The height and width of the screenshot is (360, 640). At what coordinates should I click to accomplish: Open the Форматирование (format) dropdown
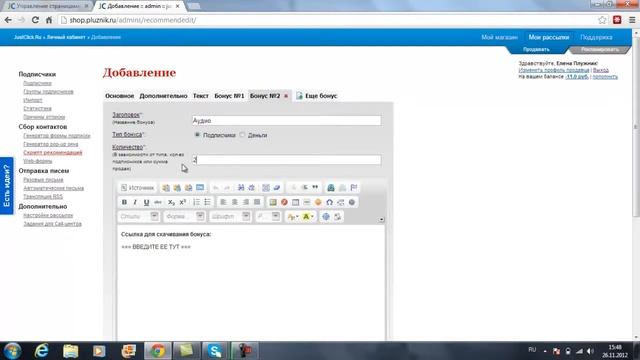click(184, 217)
